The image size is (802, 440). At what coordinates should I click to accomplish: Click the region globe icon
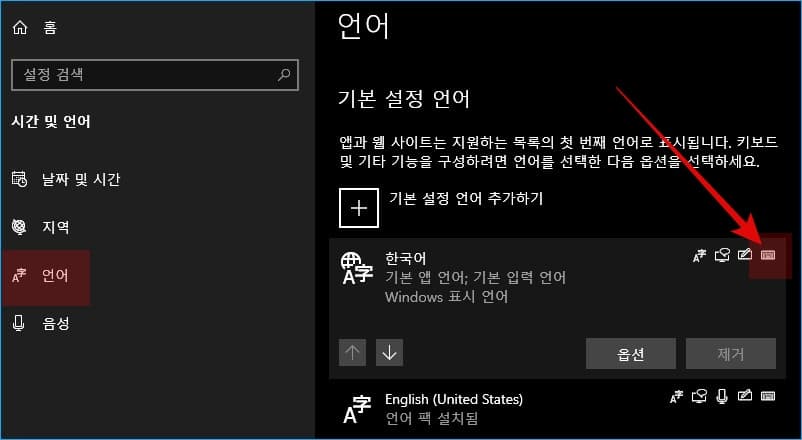pos(19,227)
